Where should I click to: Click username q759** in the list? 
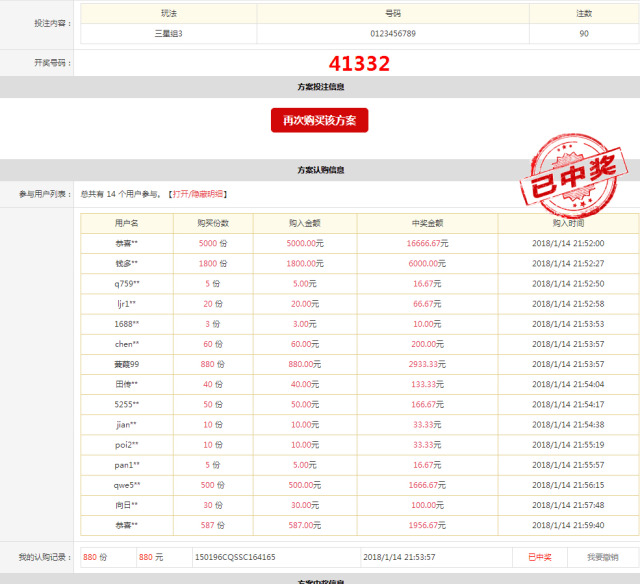[127, 284]
